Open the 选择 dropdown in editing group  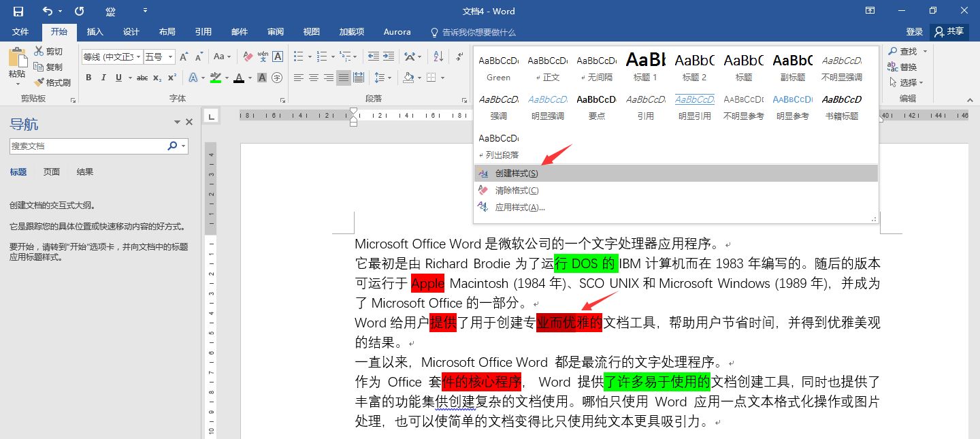pos(906,82)
